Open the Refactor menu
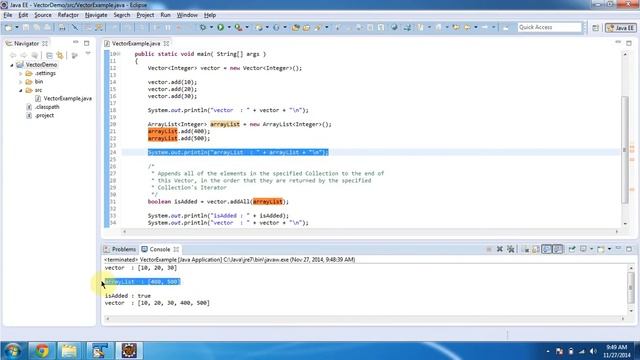Viewport: 640px width, 360px height. click(x=68, y=15)
